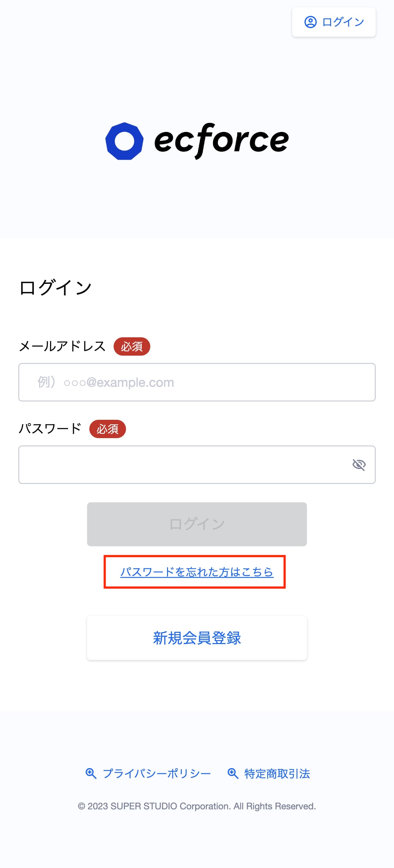Click the magnifier icon beside プライバシーポリシー
394x868 pixels.
coord(91,774)
